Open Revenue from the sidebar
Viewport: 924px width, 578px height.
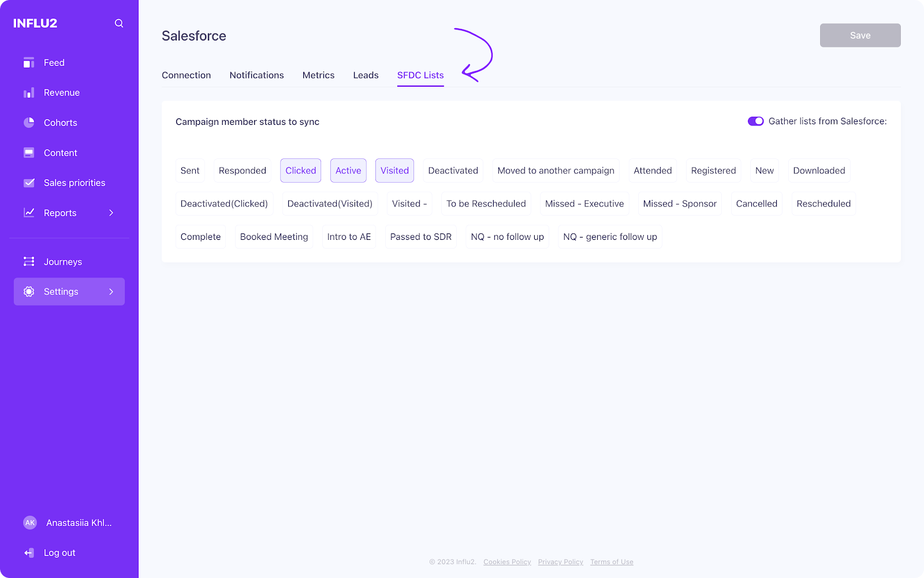click(x=62, y=92)
